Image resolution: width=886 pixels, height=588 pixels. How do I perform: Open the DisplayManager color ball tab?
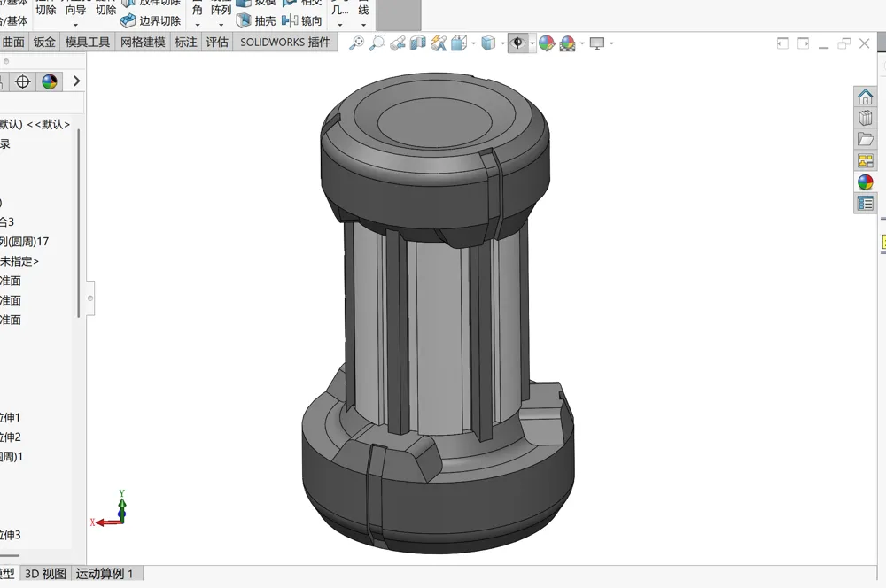click(x=50, y=81)
